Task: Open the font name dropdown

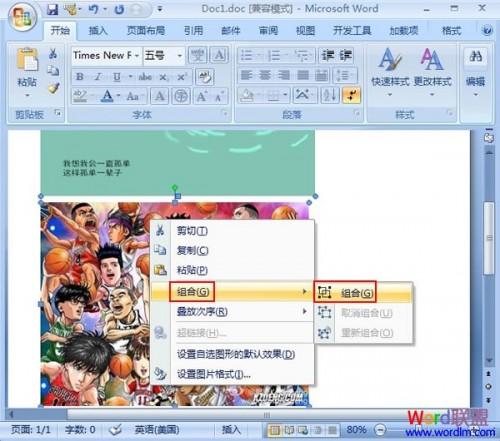Action: pos(137,55)
